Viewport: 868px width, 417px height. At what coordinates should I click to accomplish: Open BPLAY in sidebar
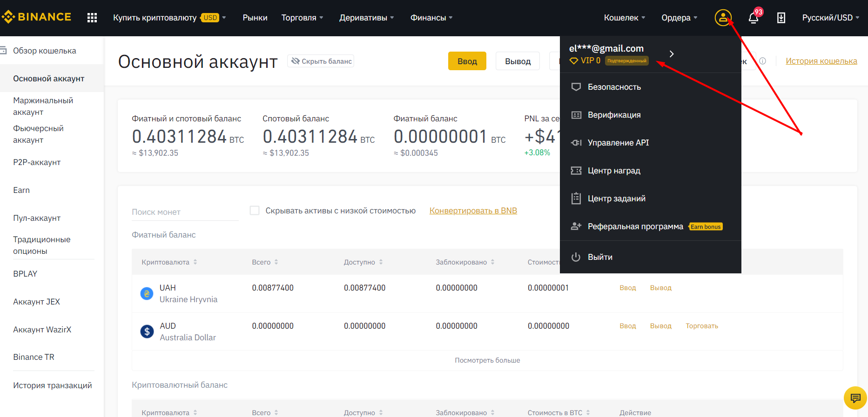pos(25,274)
